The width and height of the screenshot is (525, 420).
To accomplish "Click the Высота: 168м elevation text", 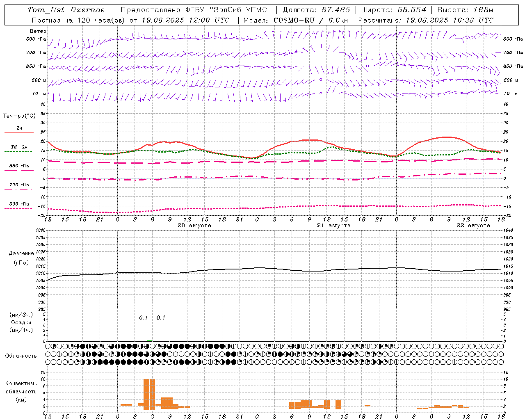I will pos(465,10).
